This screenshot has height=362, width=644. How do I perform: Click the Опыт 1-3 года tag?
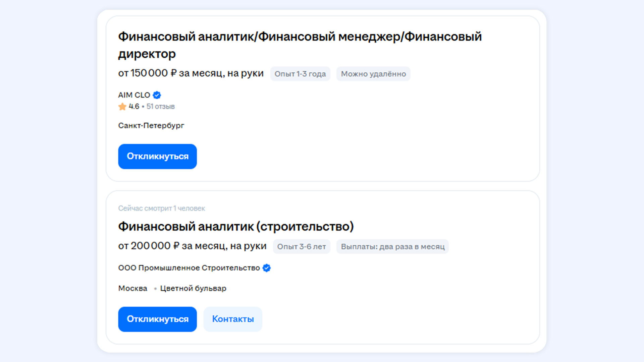tap(300, 74)
